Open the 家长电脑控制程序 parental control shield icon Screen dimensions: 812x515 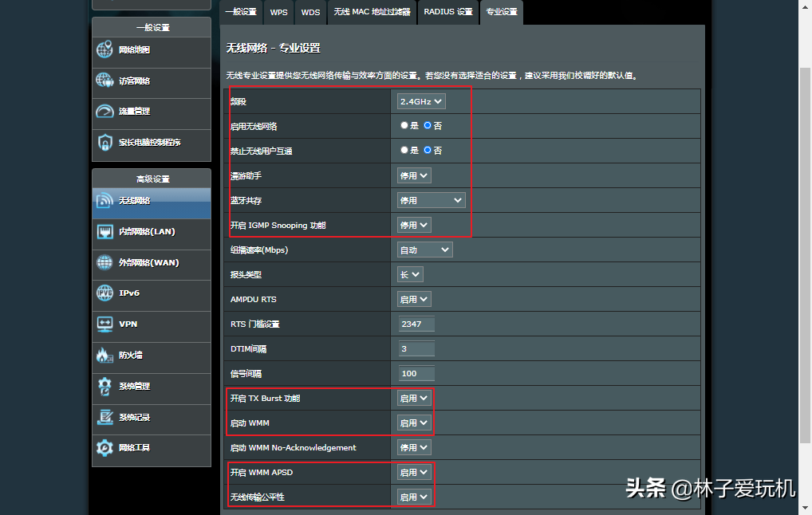coord(104,143)
